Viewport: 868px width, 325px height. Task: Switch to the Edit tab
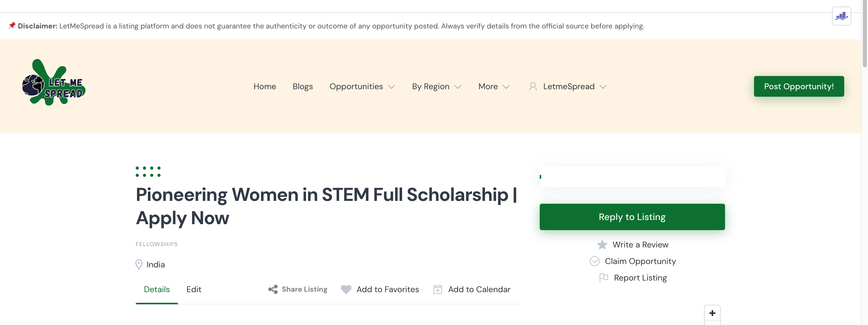194,290
